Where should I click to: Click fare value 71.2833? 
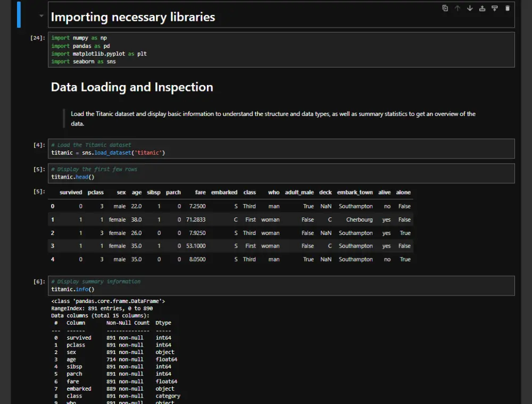pos(196,220)
